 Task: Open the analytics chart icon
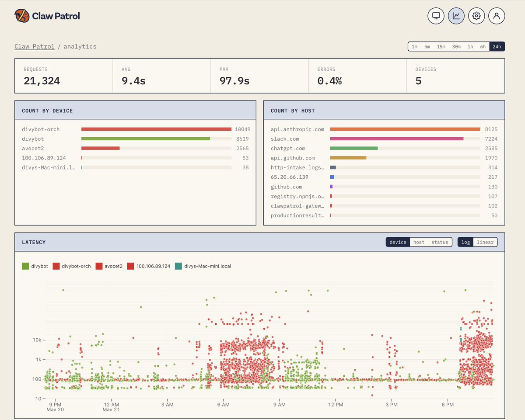[456, 16]
